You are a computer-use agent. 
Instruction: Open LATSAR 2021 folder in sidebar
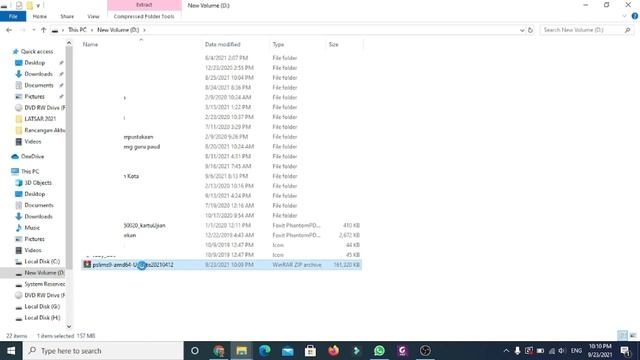click(40, 119)
